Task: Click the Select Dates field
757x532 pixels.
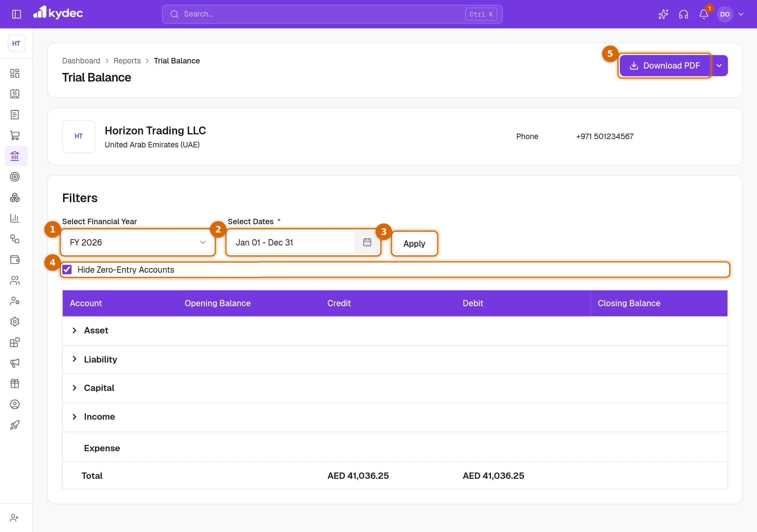Action: tap(292, 242)
